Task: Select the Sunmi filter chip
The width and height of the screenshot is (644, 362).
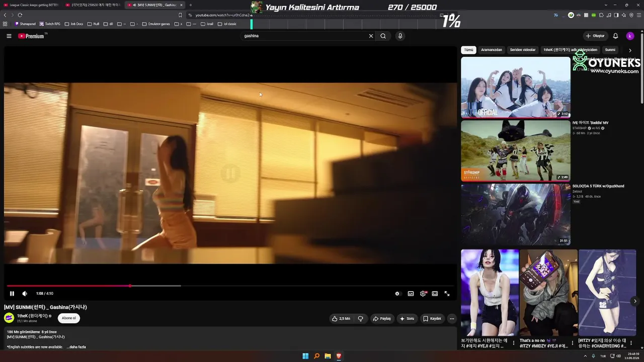Action: click(x=610, y=50)
